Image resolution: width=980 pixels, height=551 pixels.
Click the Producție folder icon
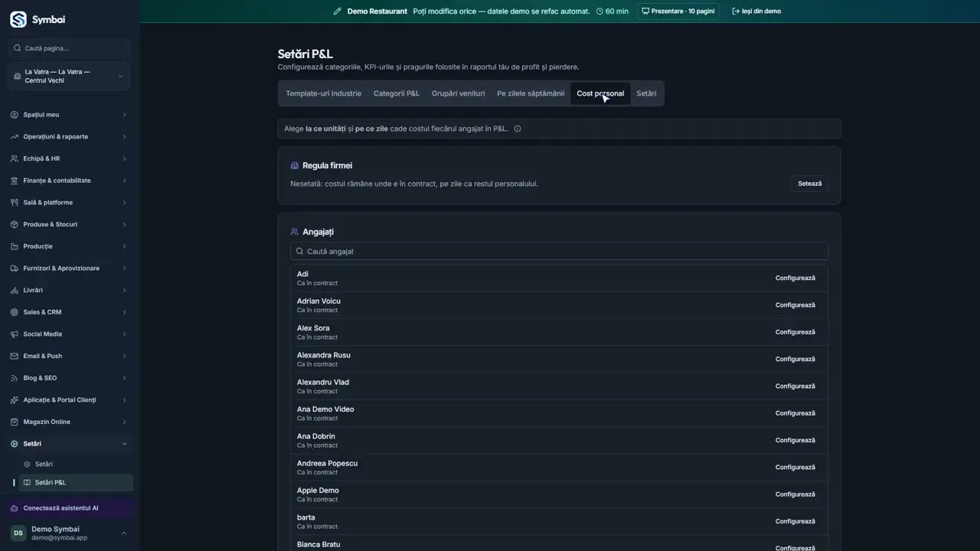click(x=15, y=246)
